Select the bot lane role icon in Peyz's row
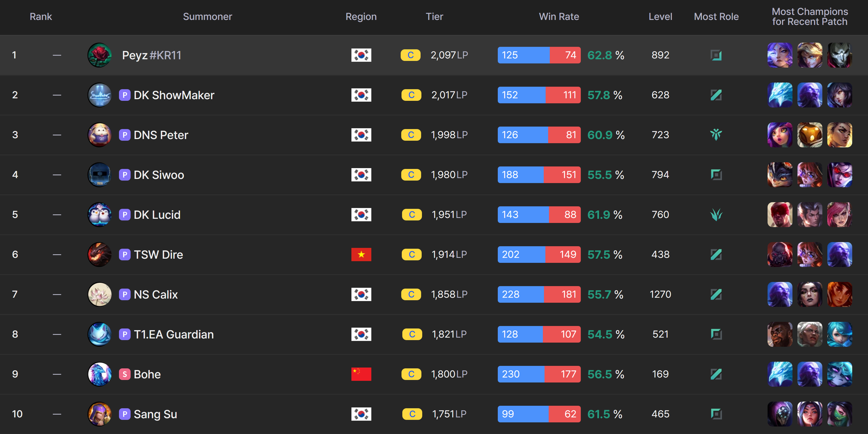The height and width of the screenshot is (434, 868). pos(716,55)
